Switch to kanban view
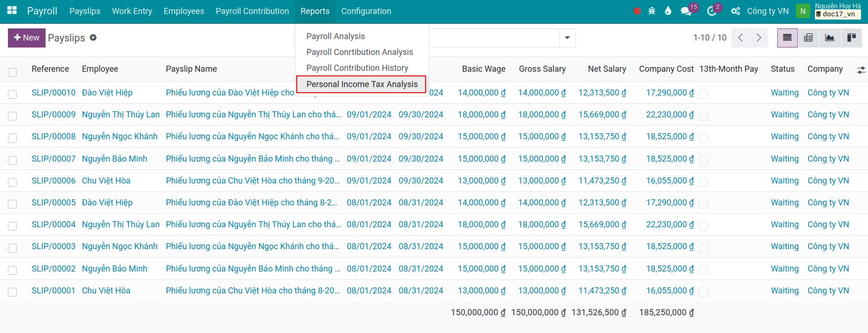Screen dimensions: 868x333 pyautogui.click(x=851, y=38)
